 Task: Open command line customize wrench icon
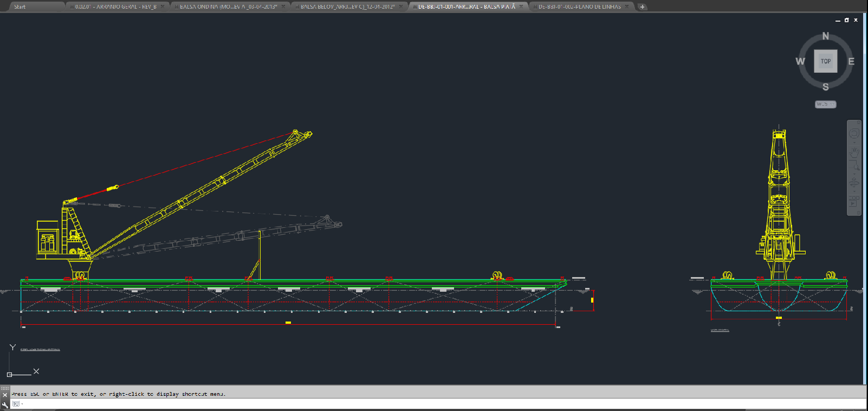5,404
